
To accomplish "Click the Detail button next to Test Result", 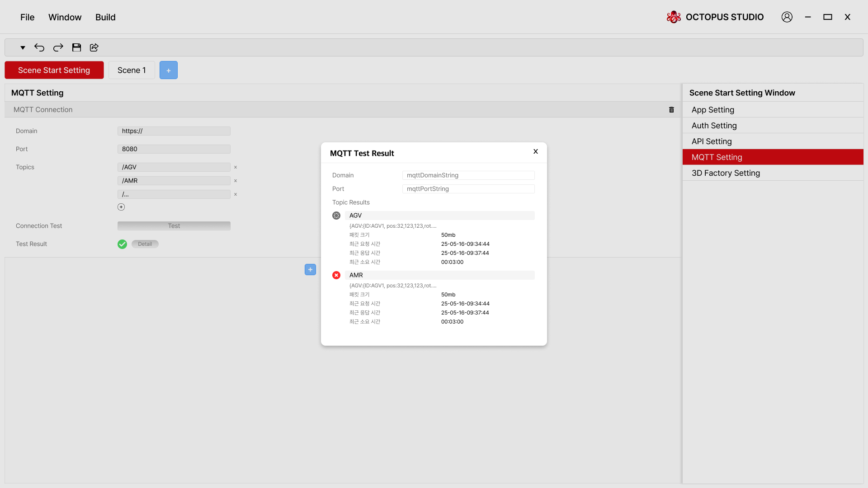I will (x=145, y=244).
